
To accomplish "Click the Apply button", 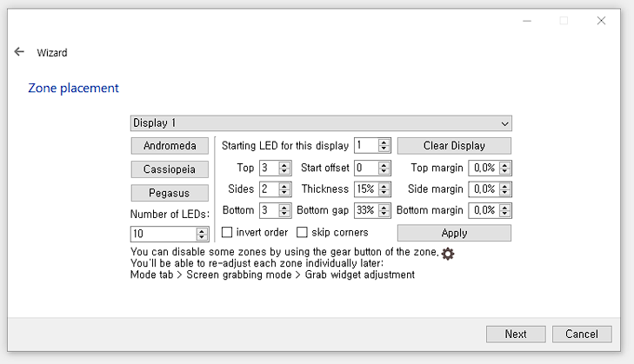I will click(x=454, y=233).
